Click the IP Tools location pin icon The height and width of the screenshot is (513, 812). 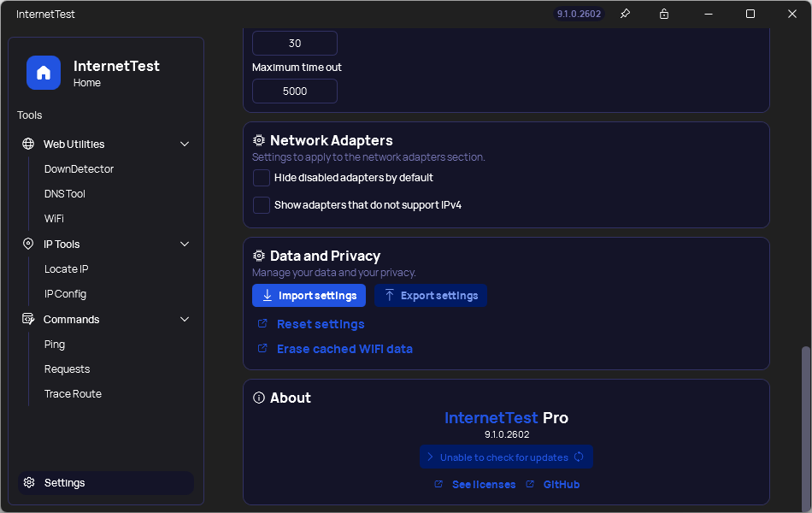pos(28,244)
